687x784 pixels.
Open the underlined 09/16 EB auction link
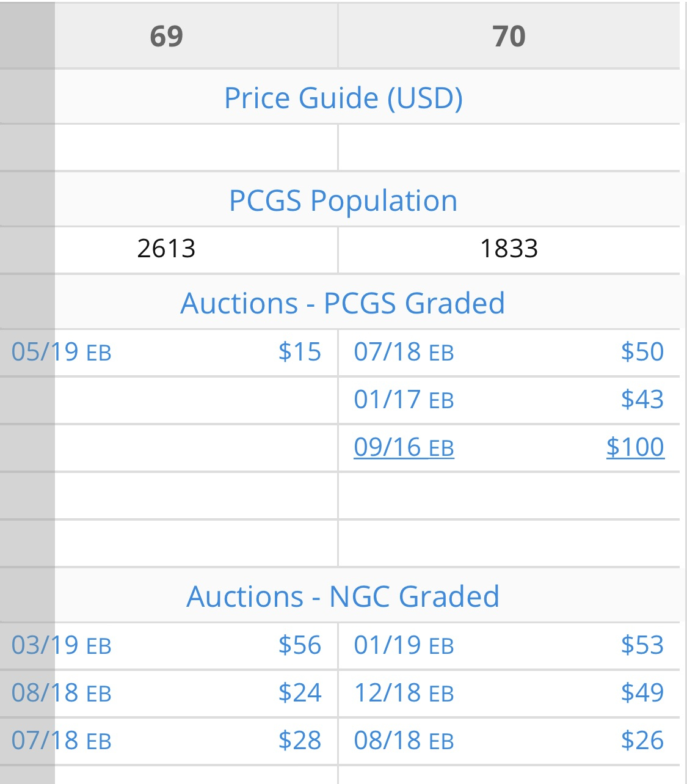pyautogui.click(x=404, y=448)
